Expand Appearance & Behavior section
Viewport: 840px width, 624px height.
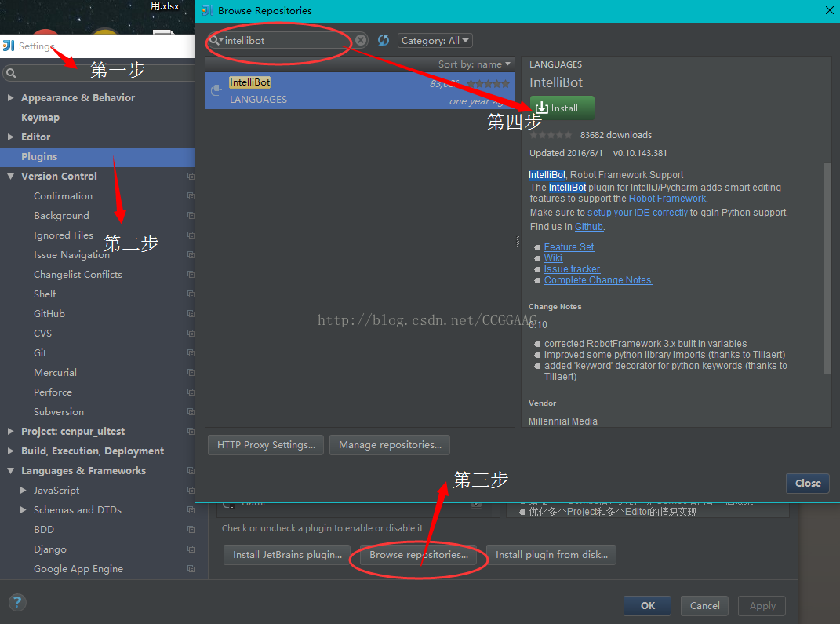point(10,97)
